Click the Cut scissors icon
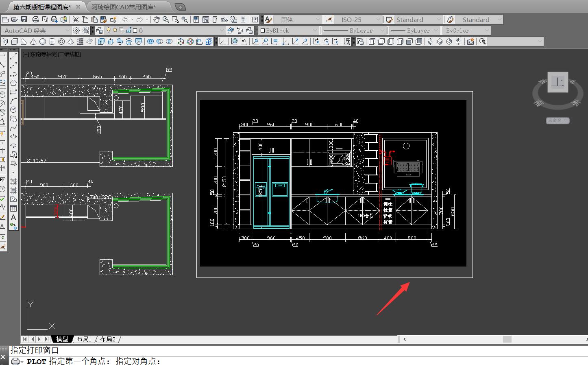 tap(76, 20)
